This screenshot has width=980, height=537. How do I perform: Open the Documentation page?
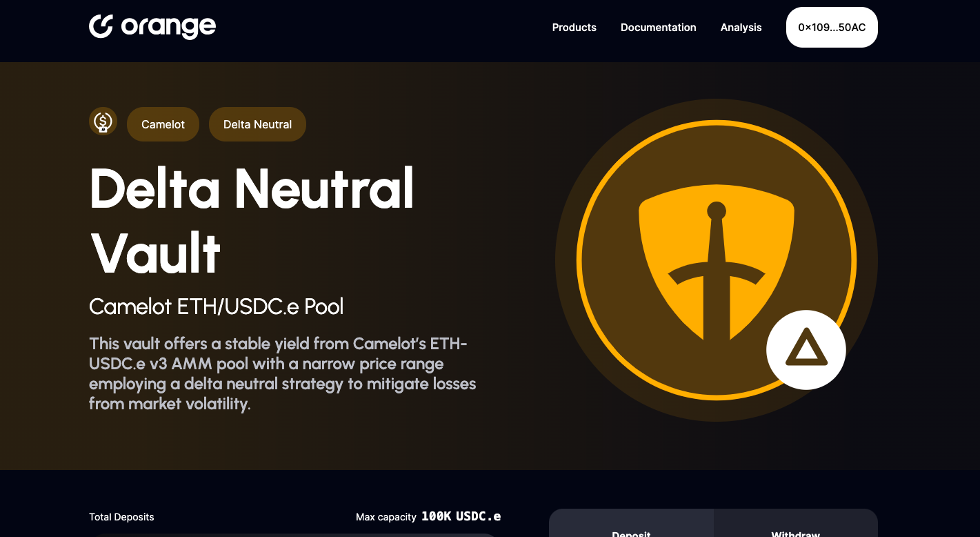(659, 28)
